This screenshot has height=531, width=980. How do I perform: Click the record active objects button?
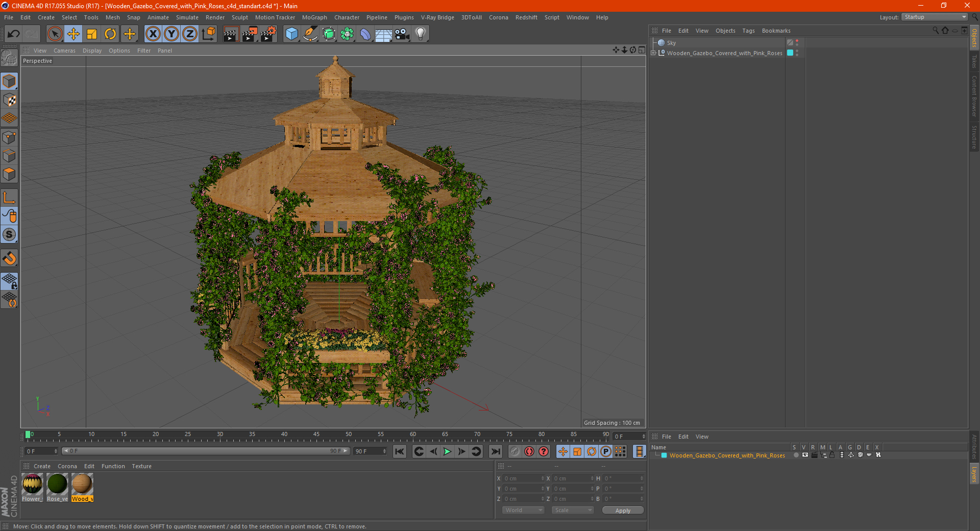pyautogui.click(x=514, y=451)
